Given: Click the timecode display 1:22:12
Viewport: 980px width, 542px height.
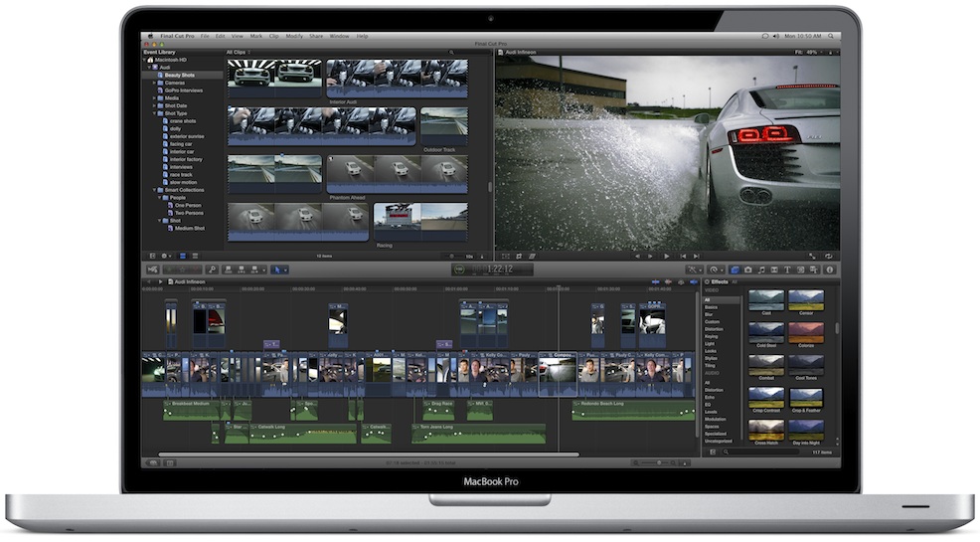Looking at the screenshot, I should pyautogui.click(x=493, y=270).
